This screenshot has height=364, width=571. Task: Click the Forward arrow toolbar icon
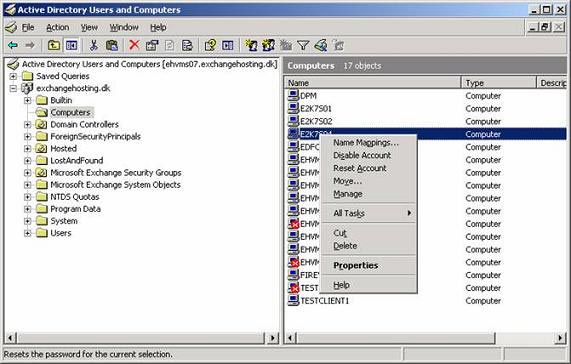(x=30, y=45)
